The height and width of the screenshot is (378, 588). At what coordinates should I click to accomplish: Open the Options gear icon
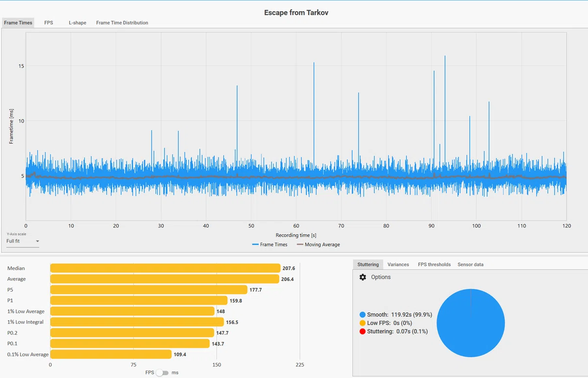(x=363, y=277)
